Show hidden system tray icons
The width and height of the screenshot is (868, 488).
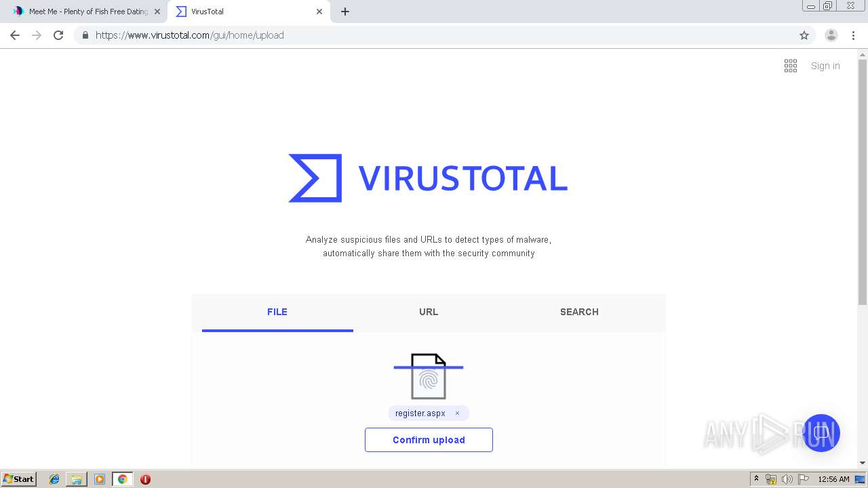point(756,479)
